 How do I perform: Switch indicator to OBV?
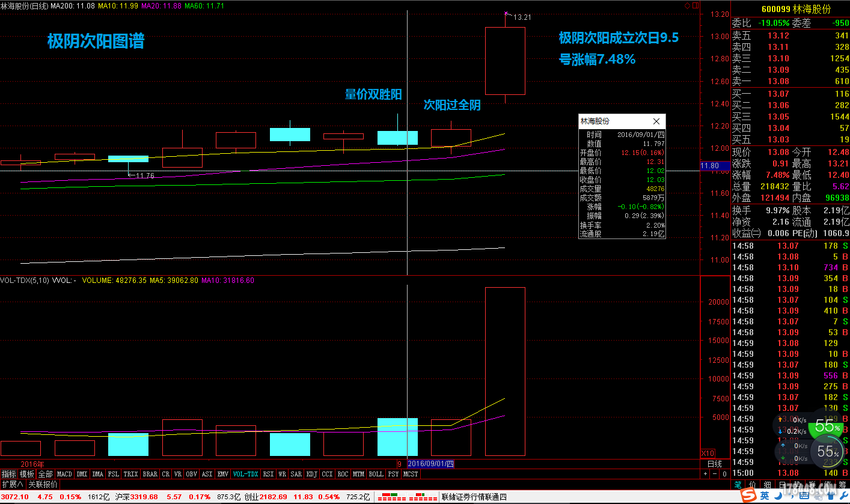coord(191,474)
